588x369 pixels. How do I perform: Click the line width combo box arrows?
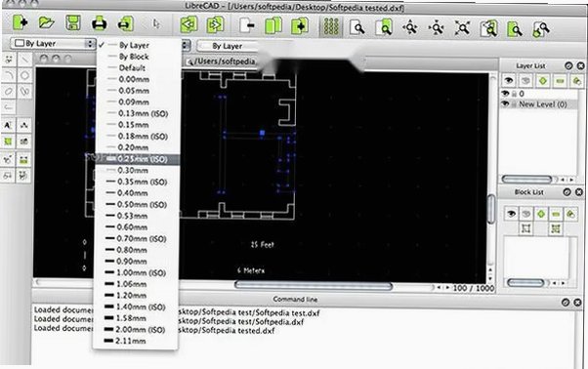click(186, 46)
